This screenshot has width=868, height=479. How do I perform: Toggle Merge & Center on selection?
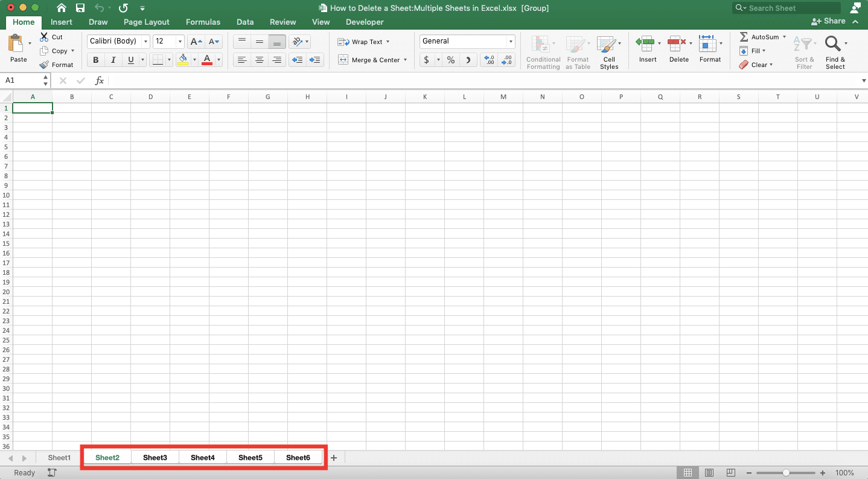(371, 60)
